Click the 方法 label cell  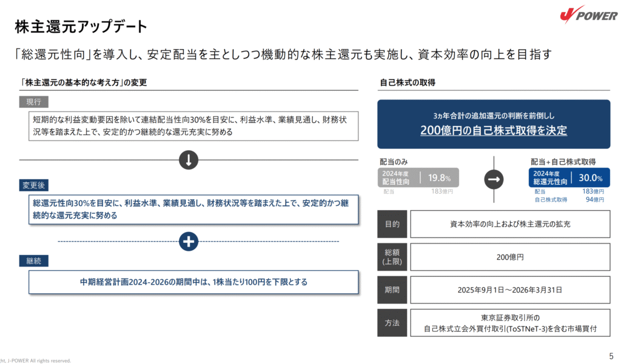coord(392,323)
